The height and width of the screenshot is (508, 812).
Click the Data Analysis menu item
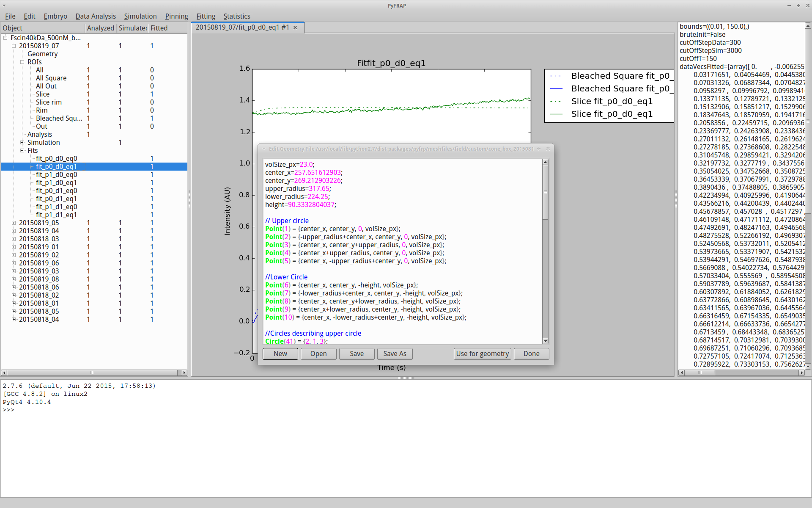click(x=95, y=16)
